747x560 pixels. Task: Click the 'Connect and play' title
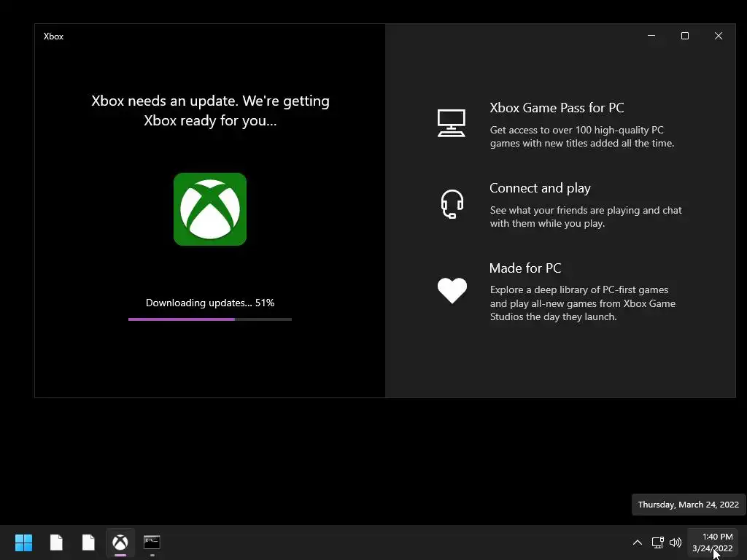(x=540, y=189)
